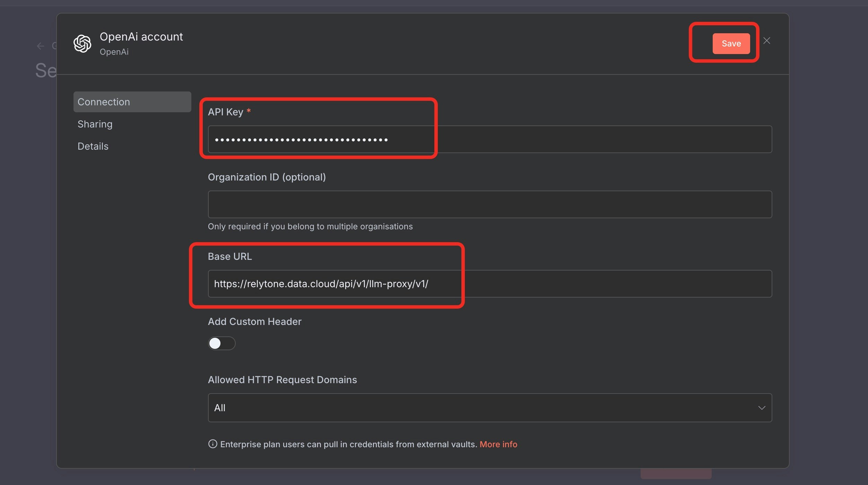868x485 pixels.
Task: Click the back arrow behind the dialog overlay
Action: pos(41,45)
